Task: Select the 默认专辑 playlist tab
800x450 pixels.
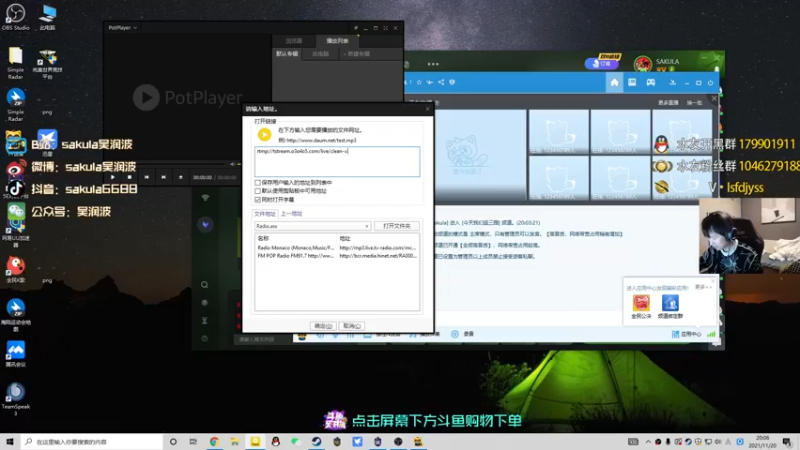Action: tap(287, 54)
